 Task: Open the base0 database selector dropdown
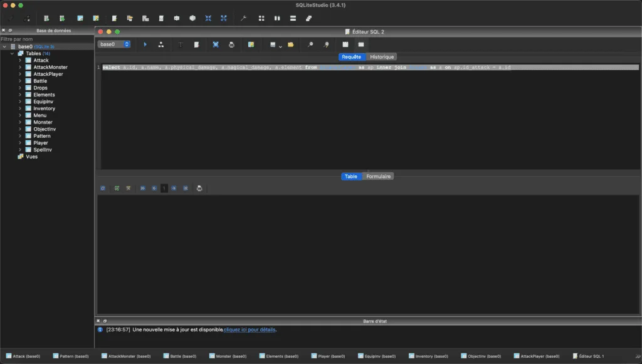pos(114,44)
